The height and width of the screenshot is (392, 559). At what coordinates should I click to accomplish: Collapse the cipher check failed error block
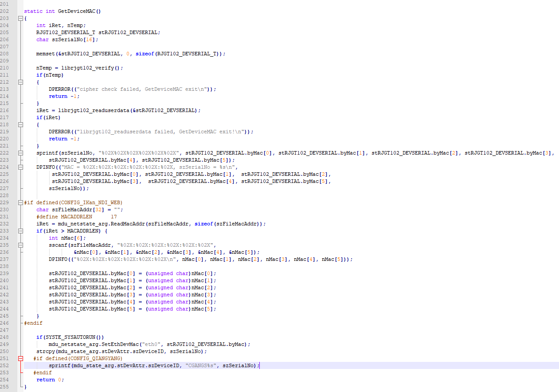pos(20,82)
